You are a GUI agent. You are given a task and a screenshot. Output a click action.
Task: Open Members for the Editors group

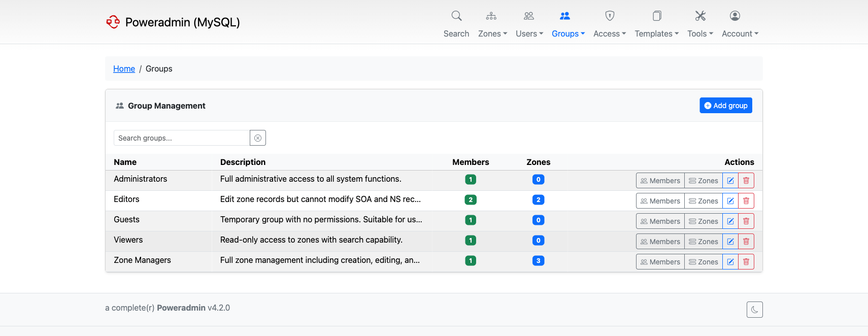(x=660, y=201)
